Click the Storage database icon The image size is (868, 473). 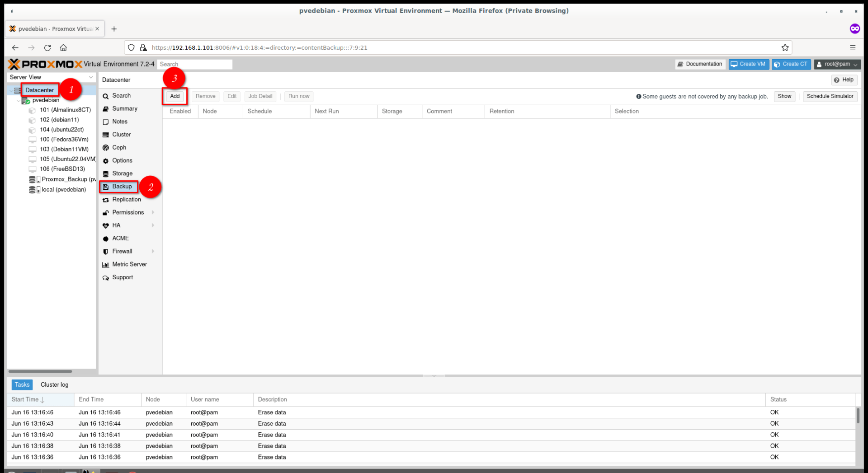105,174
